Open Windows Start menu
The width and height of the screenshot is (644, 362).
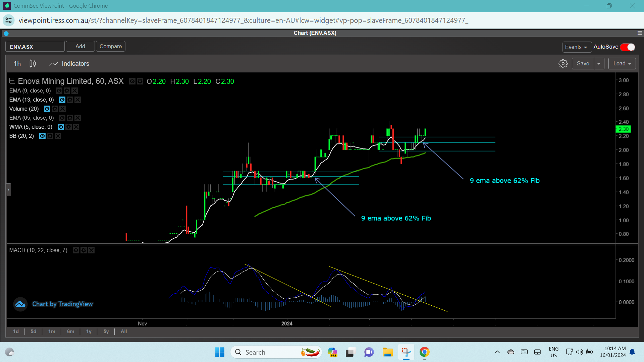219,352
